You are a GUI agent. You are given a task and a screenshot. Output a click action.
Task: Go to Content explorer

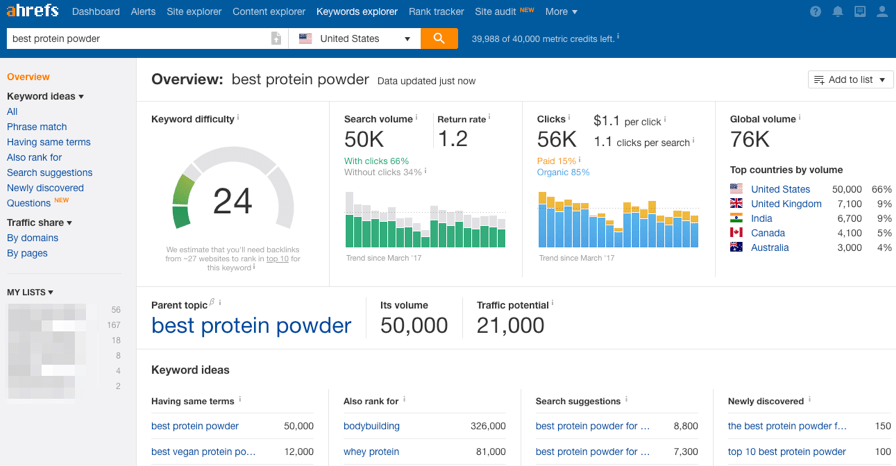tap(269, 11)
